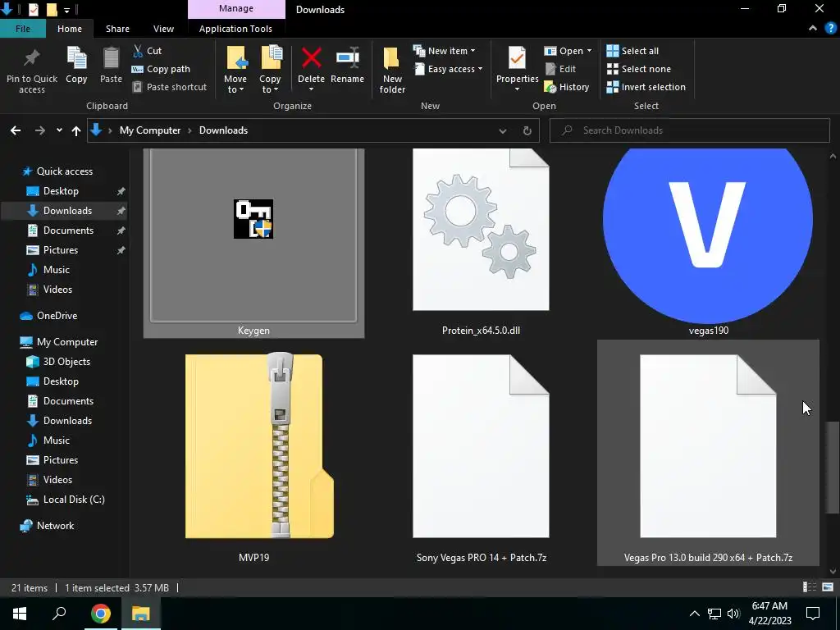Launch Google Chrome from taskbar

pyautogui.click(x=100, y=614)
